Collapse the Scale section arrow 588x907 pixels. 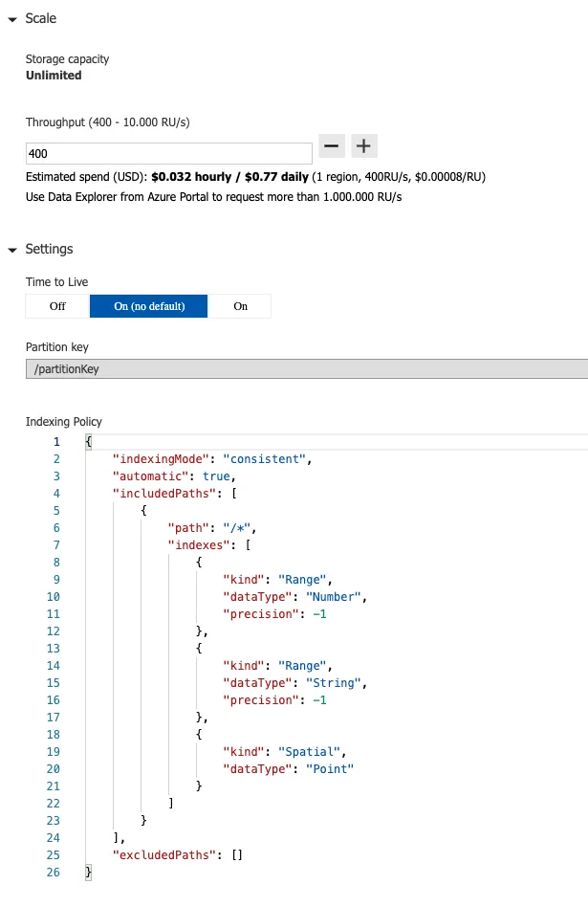pos(11,19)
